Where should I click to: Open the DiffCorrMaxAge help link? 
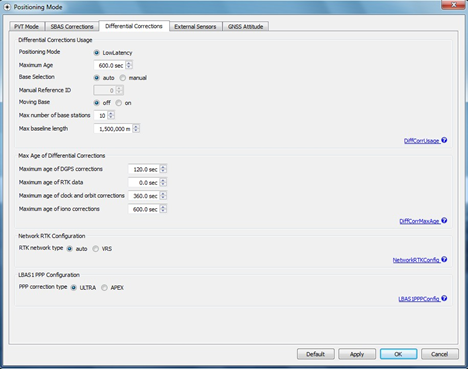[x=419, y=221]
